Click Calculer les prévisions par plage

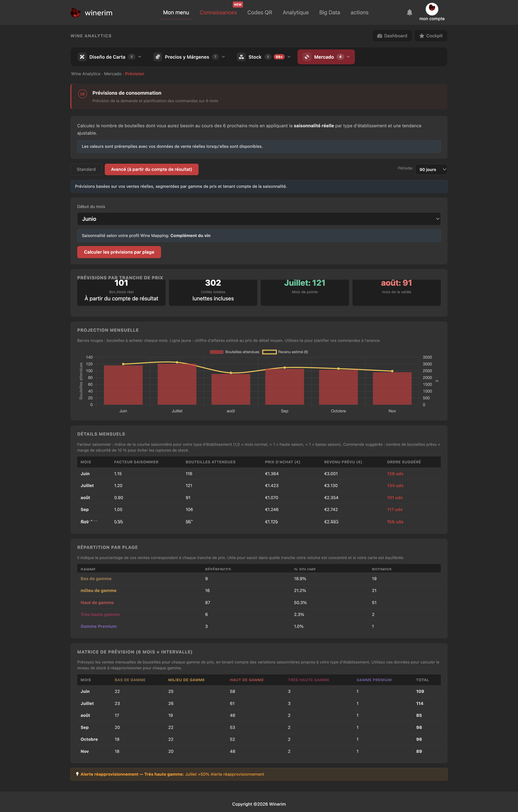119,252
